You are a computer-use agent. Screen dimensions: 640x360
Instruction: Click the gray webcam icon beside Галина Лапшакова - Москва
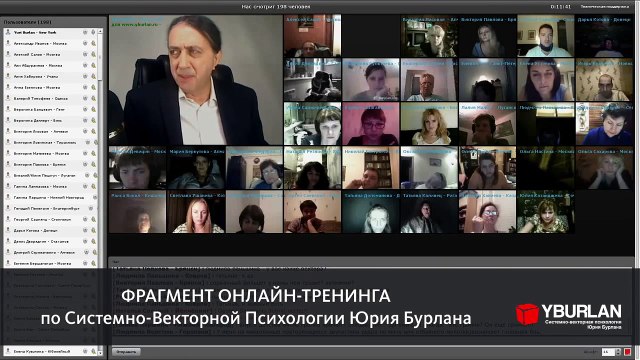coord(85,186)
